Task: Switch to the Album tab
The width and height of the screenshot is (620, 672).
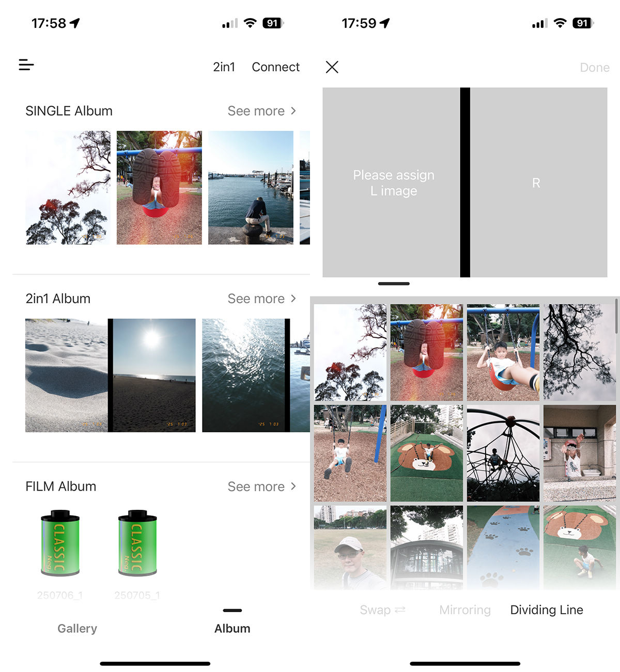Action: tap(233, 629)
